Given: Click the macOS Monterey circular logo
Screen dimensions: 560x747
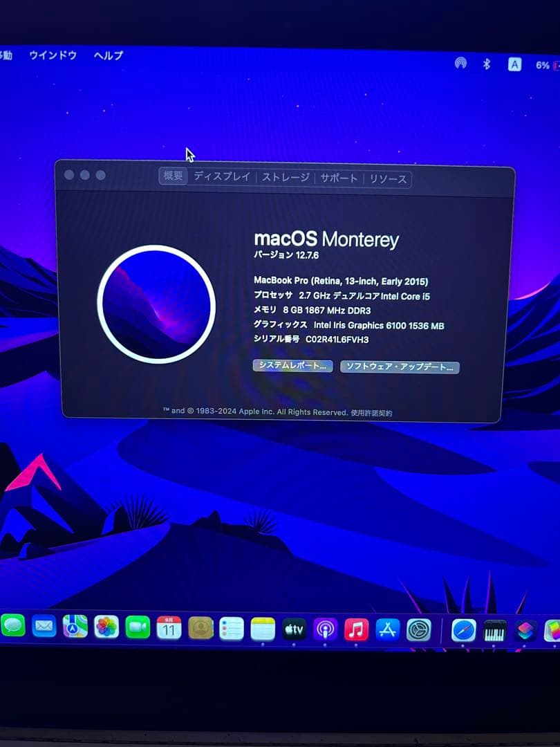Looking at the screenshot, I should [x=156, y=304].
